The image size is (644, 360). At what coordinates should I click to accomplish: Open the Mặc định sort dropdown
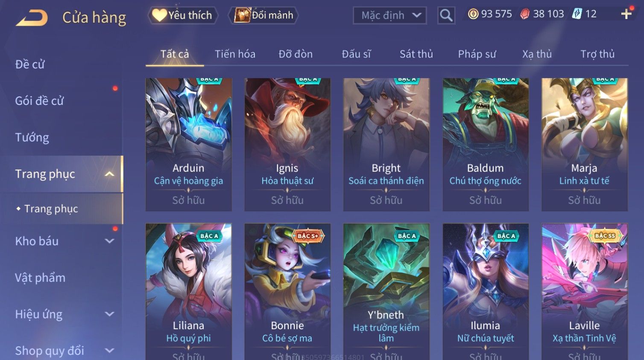click(x=390, y=15)
